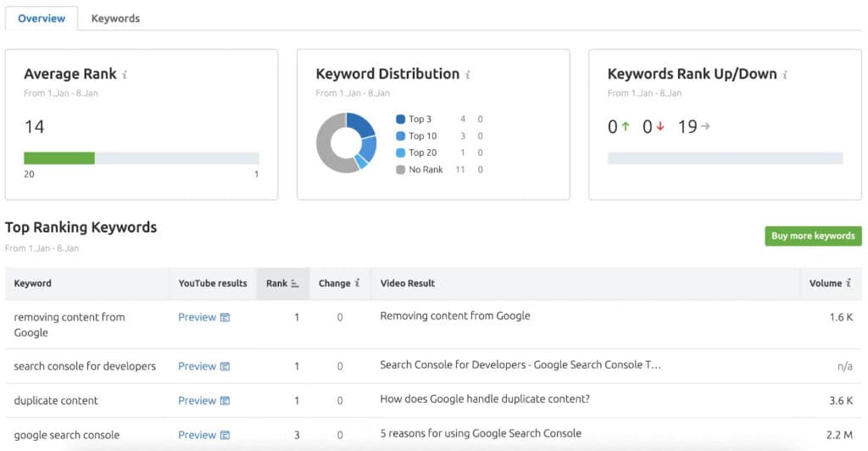The width and height of the screenshot is (868, 451).
Task: Click the Keyword column header
Action: click(33, 283)
